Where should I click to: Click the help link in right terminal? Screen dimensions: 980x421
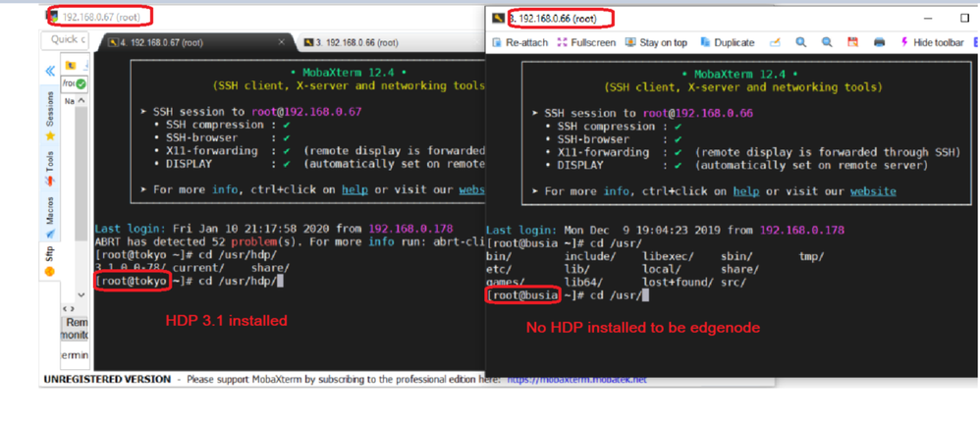[746, 191]
